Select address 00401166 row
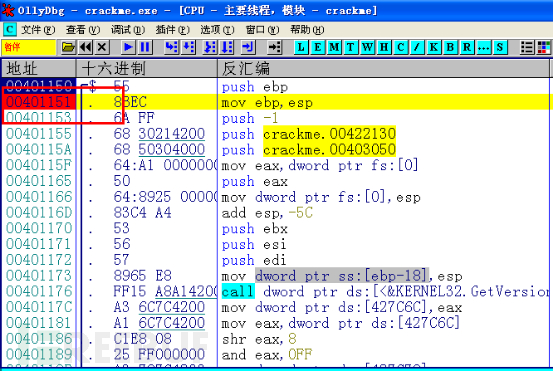This screenshot has width=554, height=372. pos(277,197)
